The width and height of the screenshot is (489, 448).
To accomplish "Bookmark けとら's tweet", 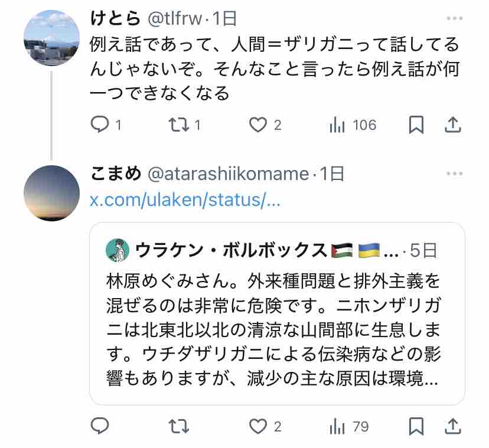I will (416, 125).
